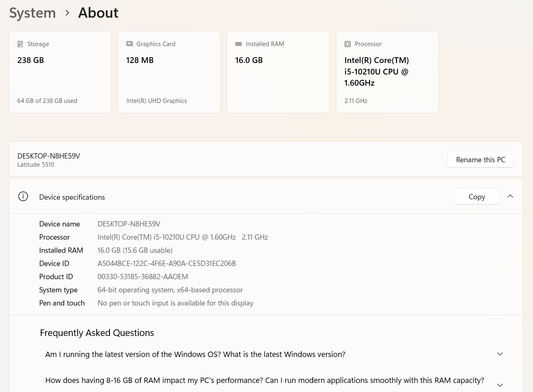Click the 2.11 GHz text in Processor card
The image size is (533, 392).
coord(356,101)
